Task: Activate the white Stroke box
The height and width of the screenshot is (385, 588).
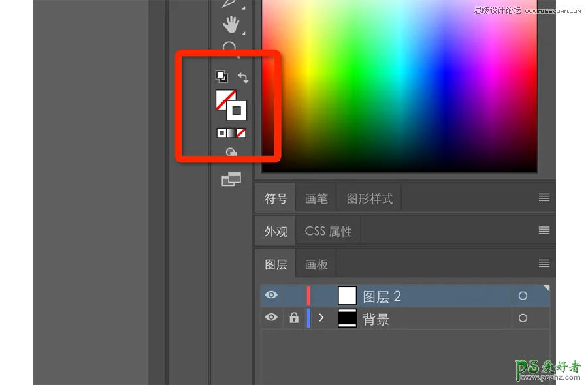Action: click(x=237, y=110)
